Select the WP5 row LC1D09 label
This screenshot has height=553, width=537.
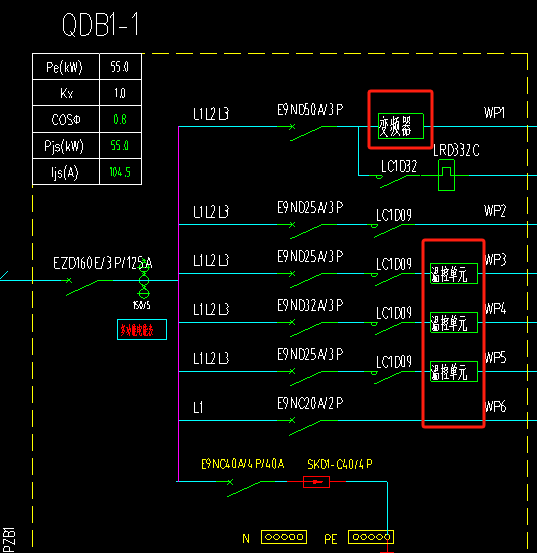394,362
